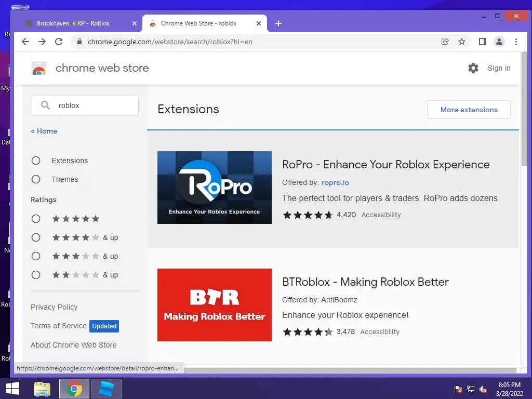This screenshot has height=399, width=532.
Task: Go forward with the forward arrow
Action: pyautogui.click(x=42, y=42)
